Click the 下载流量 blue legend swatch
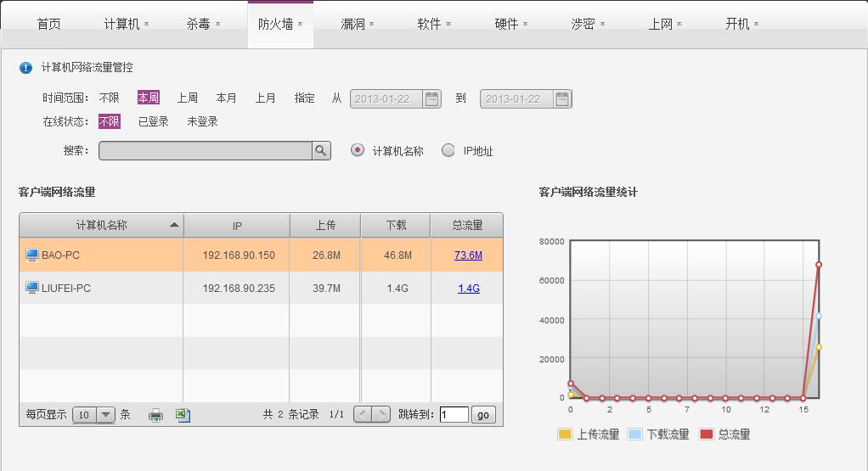Image resolution: width=868 pixels, height=471 pixels. click(x=635, y=434)
